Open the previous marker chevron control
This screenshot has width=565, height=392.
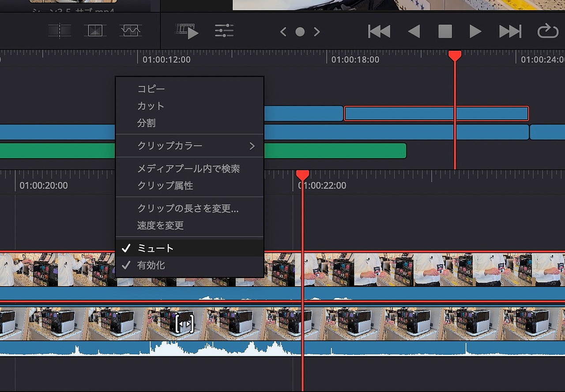(283, 31)
